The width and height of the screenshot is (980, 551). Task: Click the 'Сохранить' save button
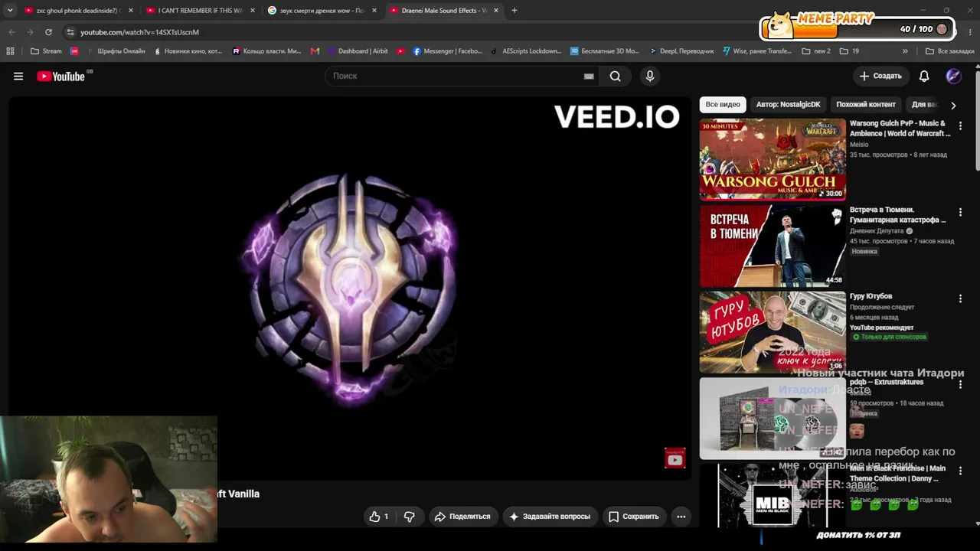tap(633, 517)
